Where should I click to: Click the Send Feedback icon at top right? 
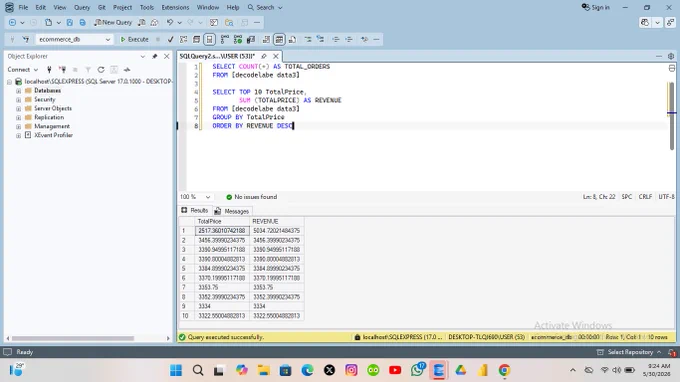coord(670,23)
